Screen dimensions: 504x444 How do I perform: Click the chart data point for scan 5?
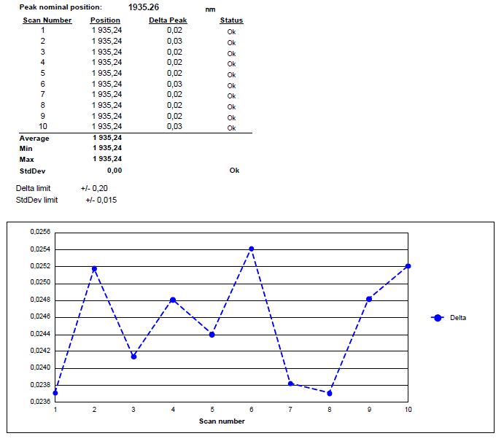(212, 335)
